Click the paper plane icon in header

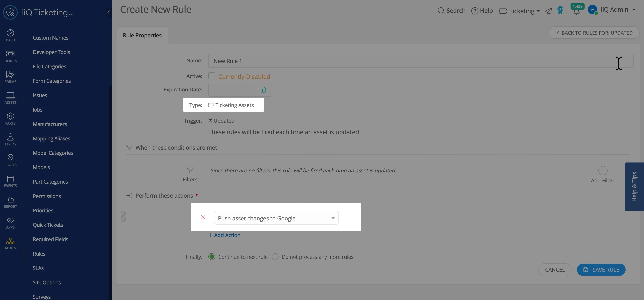coord(548,11)
